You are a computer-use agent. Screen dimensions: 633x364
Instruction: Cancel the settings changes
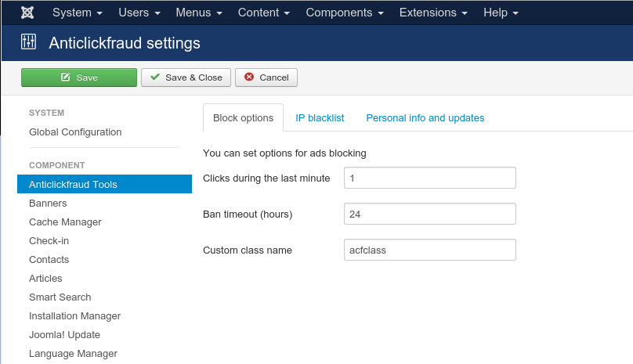[266, 77]
